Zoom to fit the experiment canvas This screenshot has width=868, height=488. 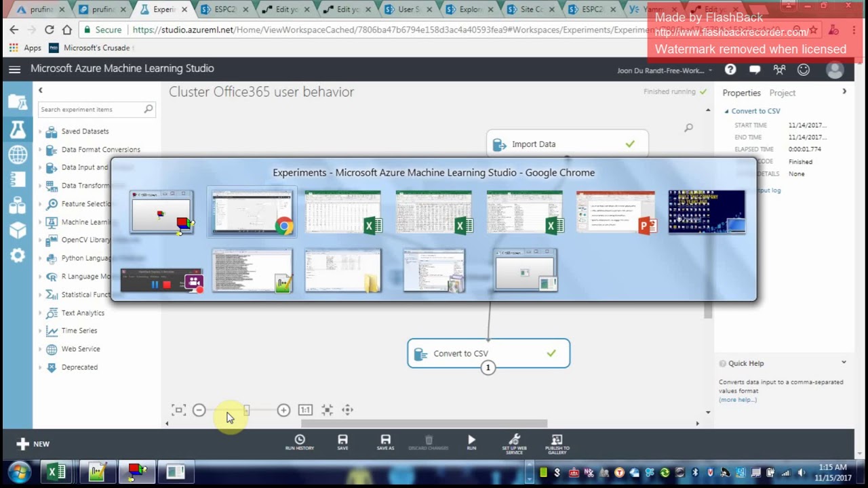click(178, 410)
